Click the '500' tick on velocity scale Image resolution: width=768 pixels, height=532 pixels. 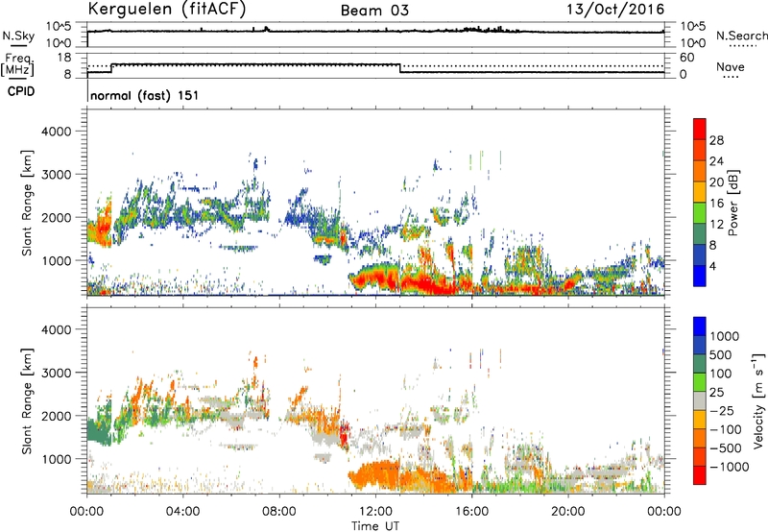click(x=721, y=354)
